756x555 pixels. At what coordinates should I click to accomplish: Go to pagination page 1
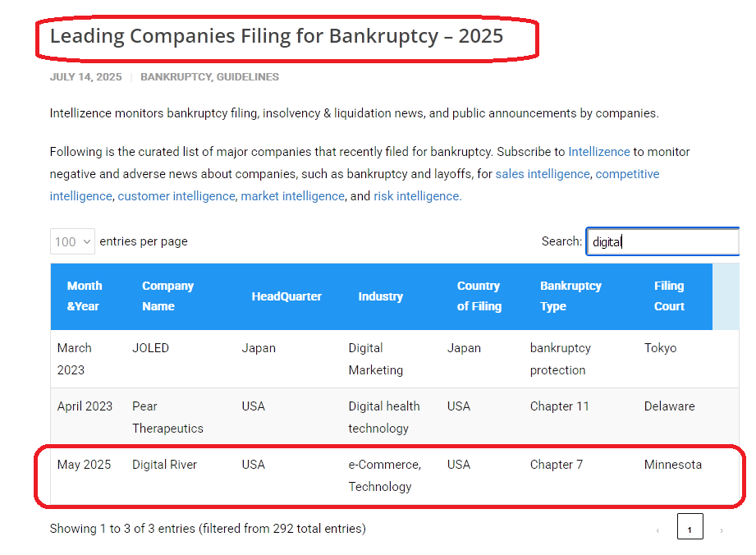[x=690, y=529]
